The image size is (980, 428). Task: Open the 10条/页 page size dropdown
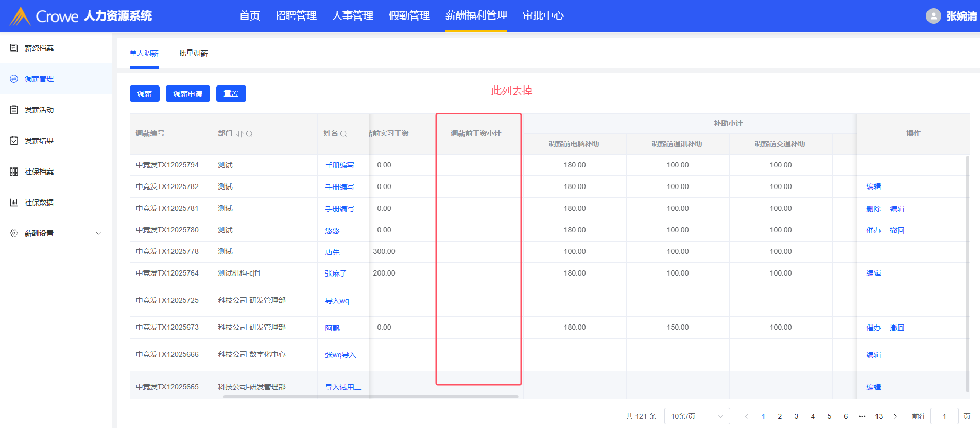[697, 416]
